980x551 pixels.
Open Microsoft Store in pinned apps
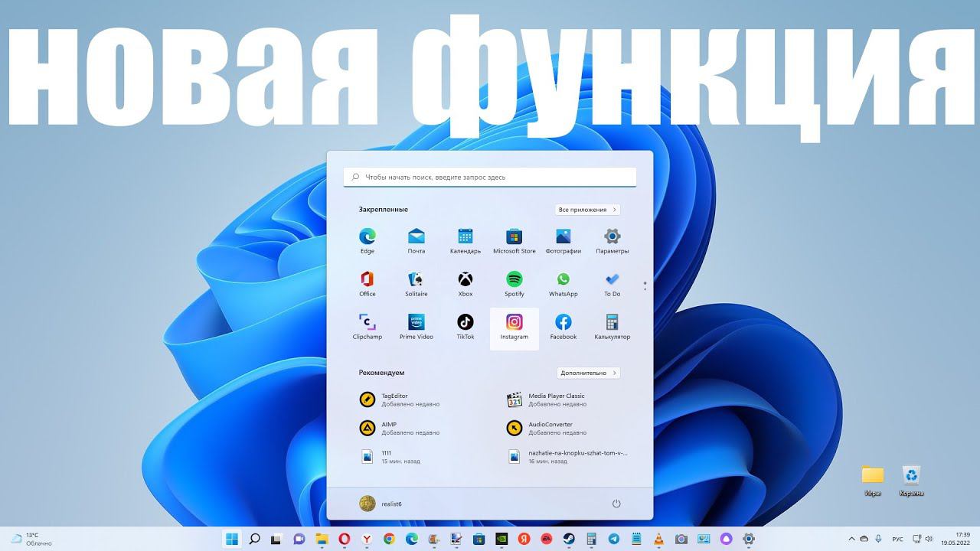(x=514, y=241)
